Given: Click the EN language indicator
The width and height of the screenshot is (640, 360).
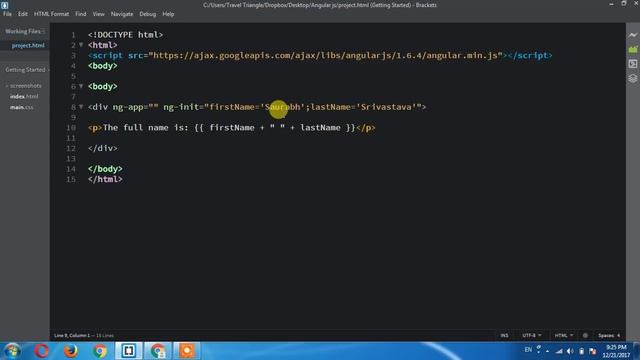Looking at the screenshot, I should (528, 350).
